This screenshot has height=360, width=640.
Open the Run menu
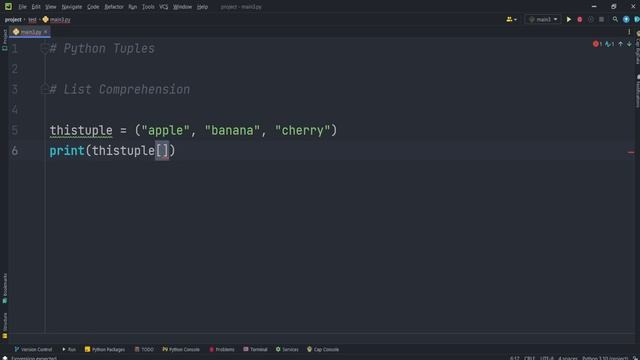click(133, 7)
